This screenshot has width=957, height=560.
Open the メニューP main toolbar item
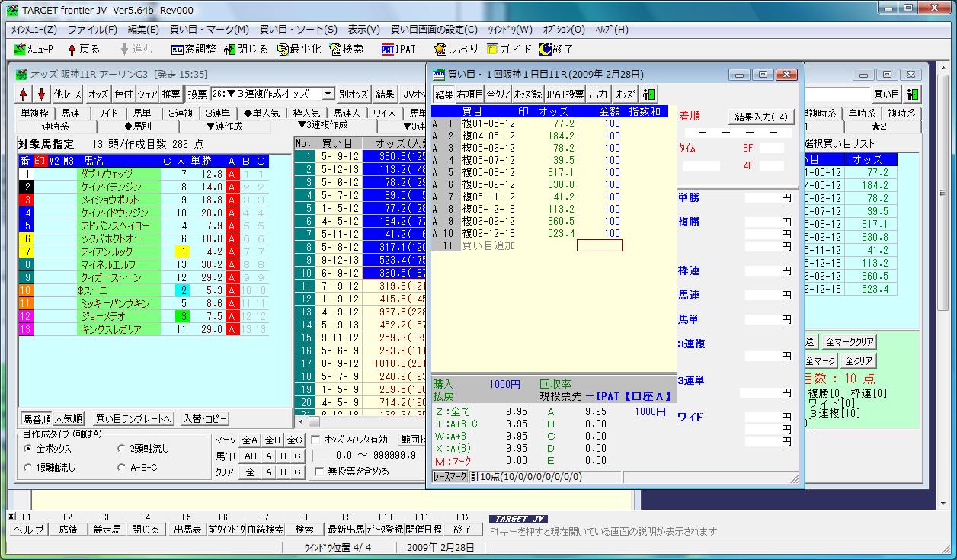34,49
